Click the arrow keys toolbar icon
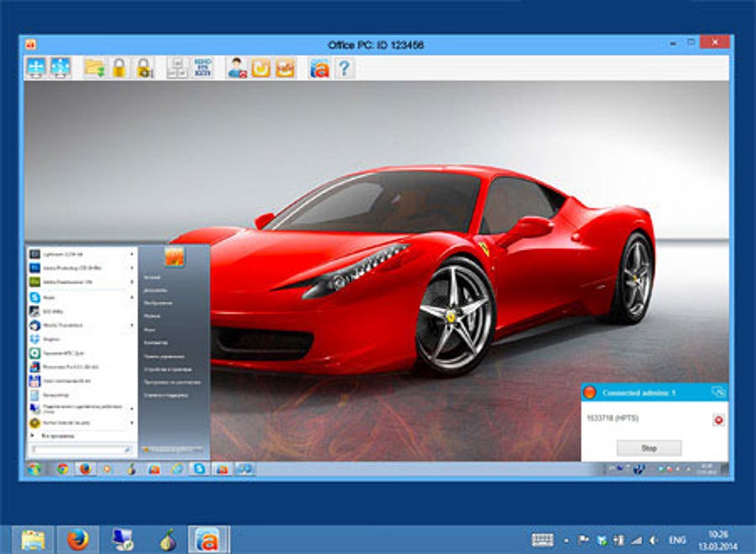 coord(177,68)
